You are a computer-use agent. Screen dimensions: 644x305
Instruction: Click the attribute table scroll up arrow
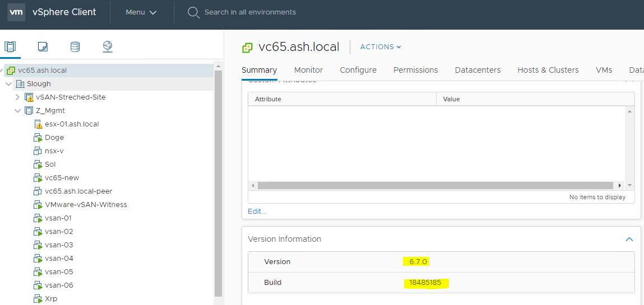(629, 111)
